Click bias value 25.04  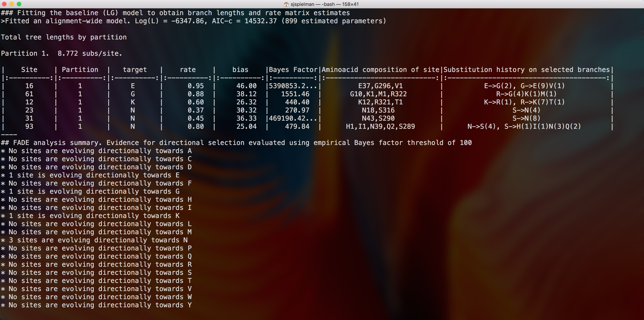coord(246,126)
